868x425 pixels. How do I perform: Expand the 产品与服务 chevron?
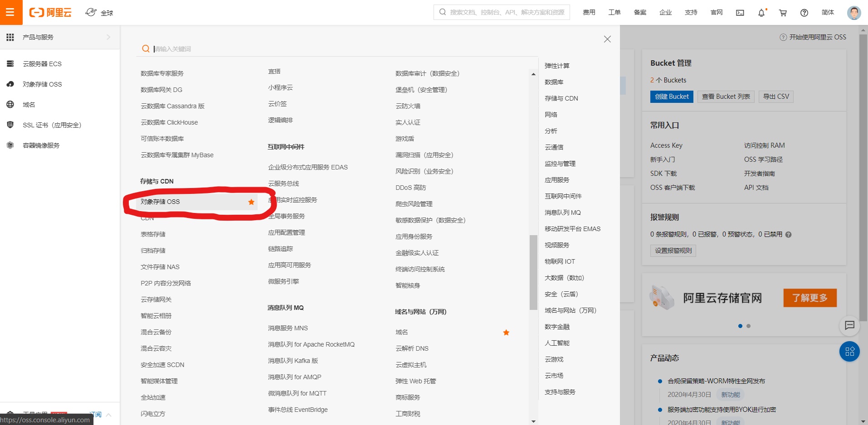coord(108,37)
